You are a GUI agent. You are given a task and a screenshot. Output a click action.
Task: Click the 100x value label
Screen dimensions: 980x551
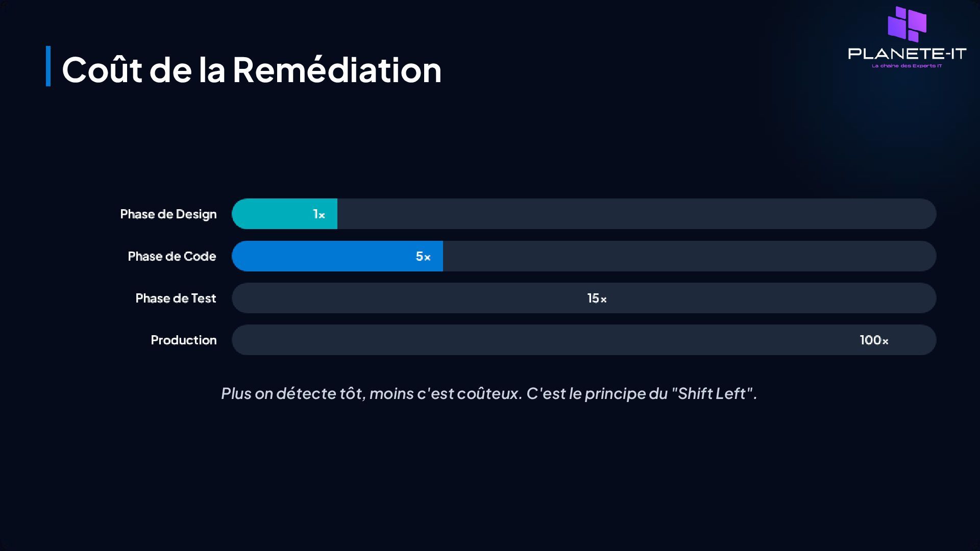[x=874, y=340]
